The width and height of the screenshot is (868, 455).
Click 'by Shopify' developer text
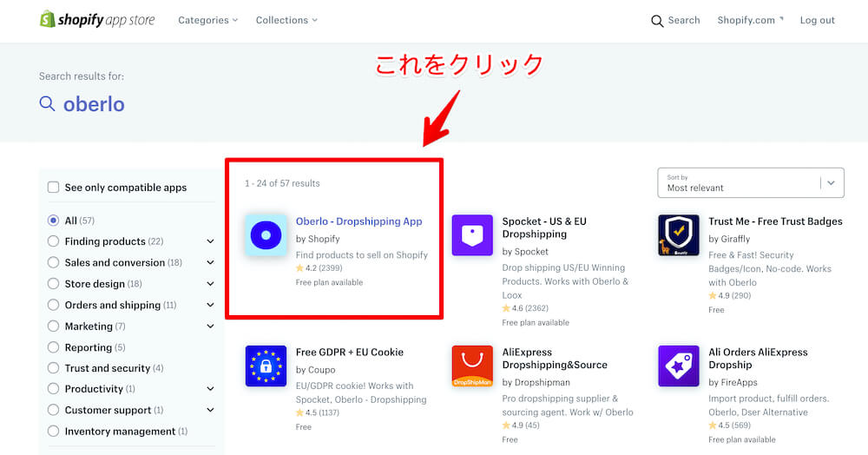pos(318,239)
